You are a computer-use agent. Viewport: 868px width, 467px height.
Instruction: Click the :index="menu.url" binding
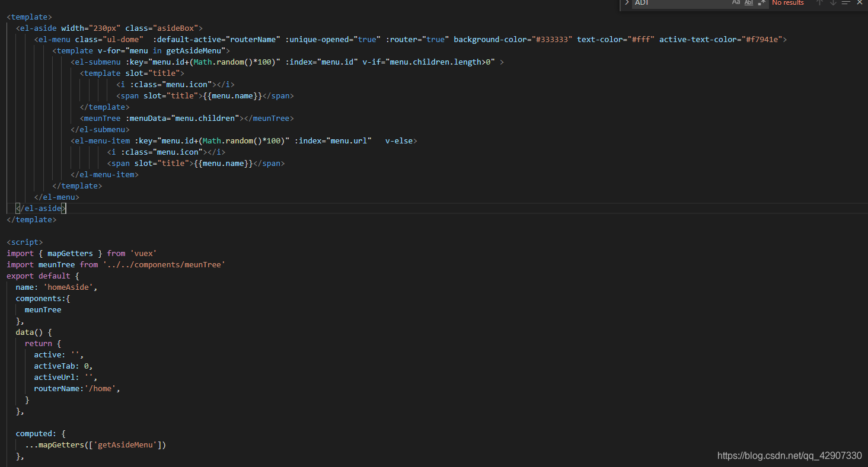click(333, 140)
